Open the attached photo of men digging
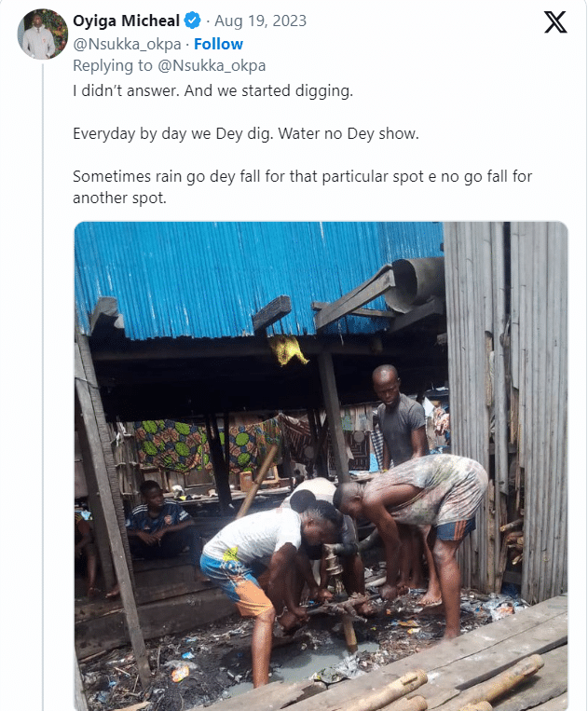Viewport: 588px width, 711px height. 321,466
